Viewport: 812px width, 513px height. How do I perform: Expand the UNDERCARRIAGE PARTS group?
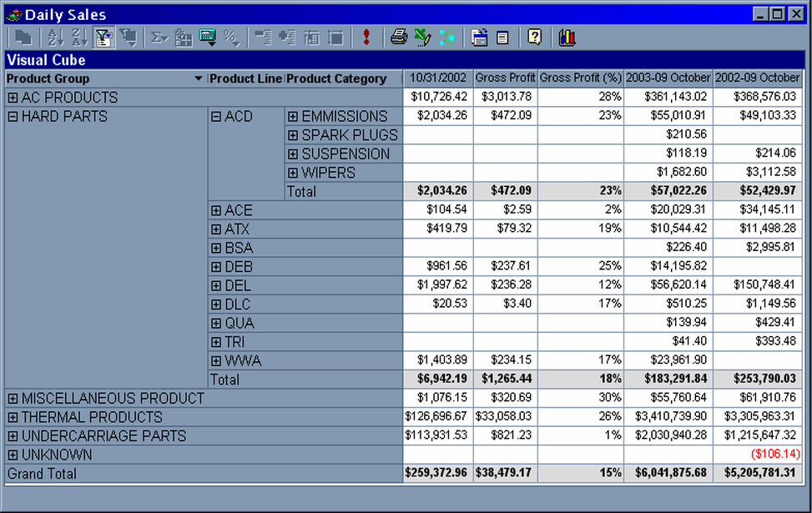point(13,436)
